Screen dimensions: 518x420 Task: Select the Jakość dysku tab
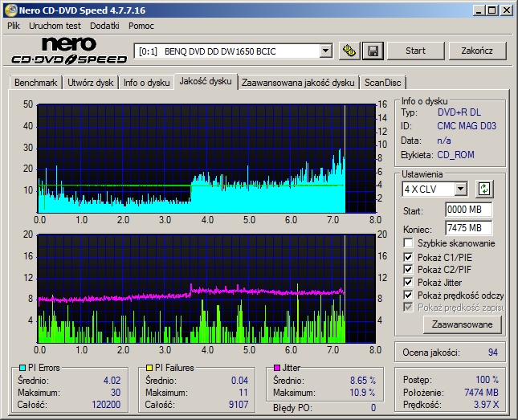click(x=206, y=81)
